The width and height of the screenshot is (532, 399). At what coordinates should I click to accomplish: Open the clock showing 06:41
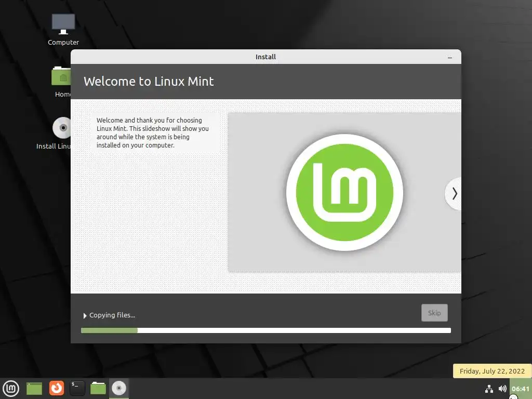click(521, 389)
